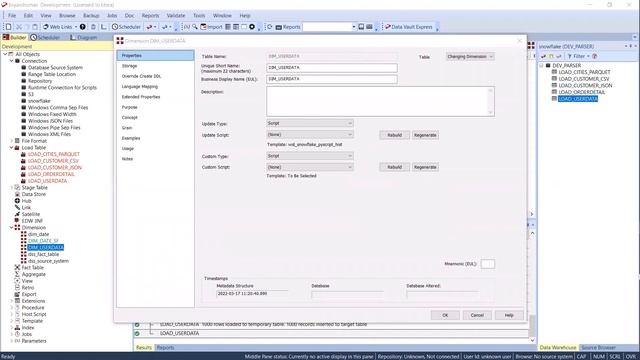Screen dimensions: 640x360
Task: Click the Hub icon in the object tree
Action: [17, 201]
